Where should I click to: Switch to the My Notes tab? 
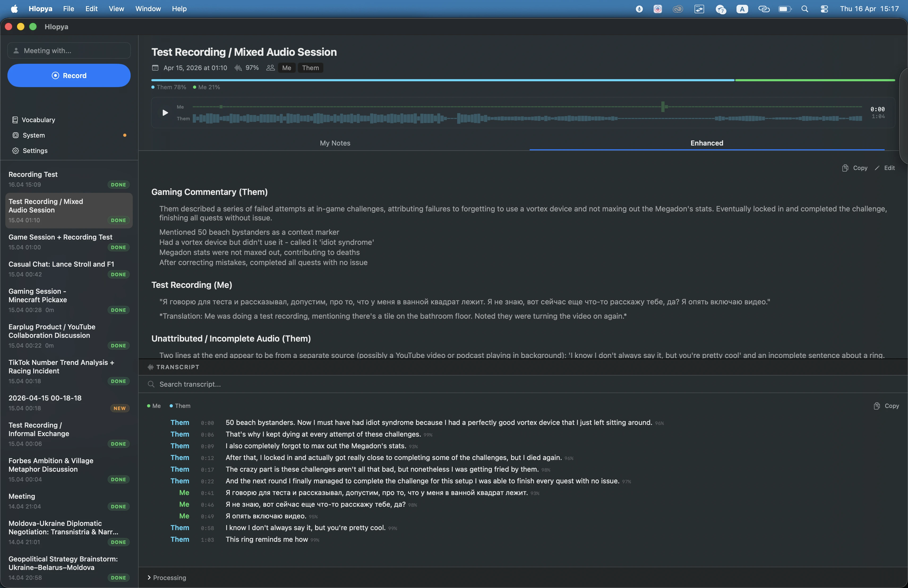click(x=335, y=143)
